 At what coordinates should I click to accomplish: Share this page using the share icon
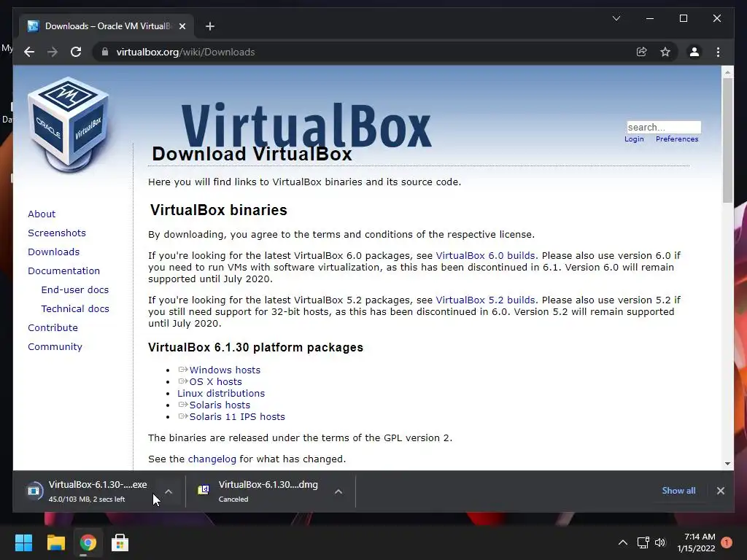(x=642, y=52)
